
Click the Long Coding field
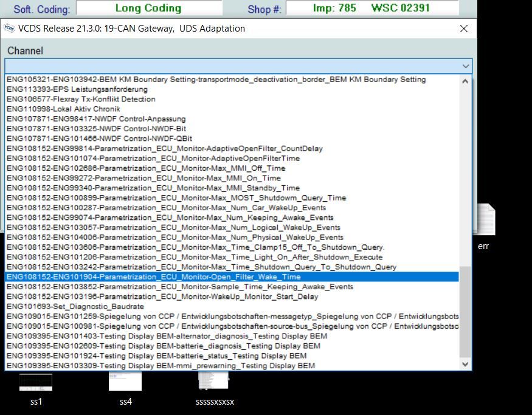tap(150, 8)
